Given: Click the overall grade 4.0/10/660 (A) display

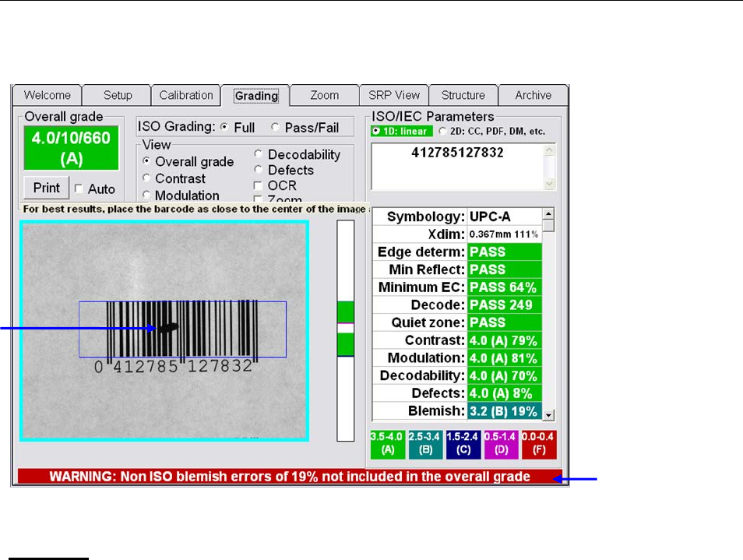Looking at the screenshot, I should coord(71,148).
